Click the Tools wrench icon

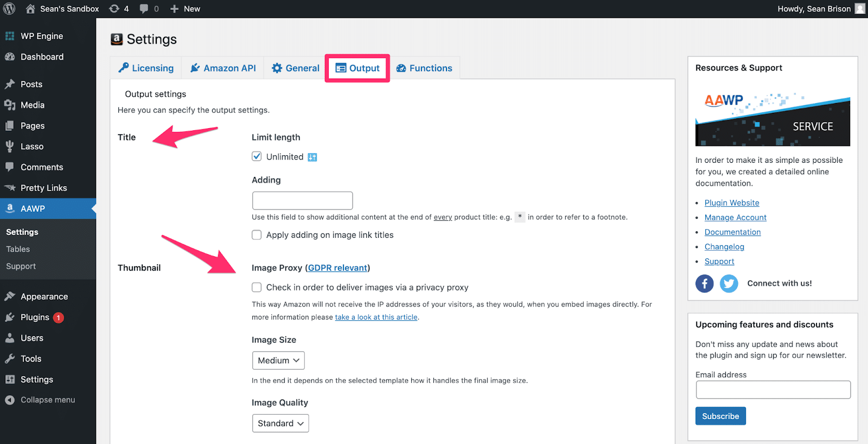point(10,358)
